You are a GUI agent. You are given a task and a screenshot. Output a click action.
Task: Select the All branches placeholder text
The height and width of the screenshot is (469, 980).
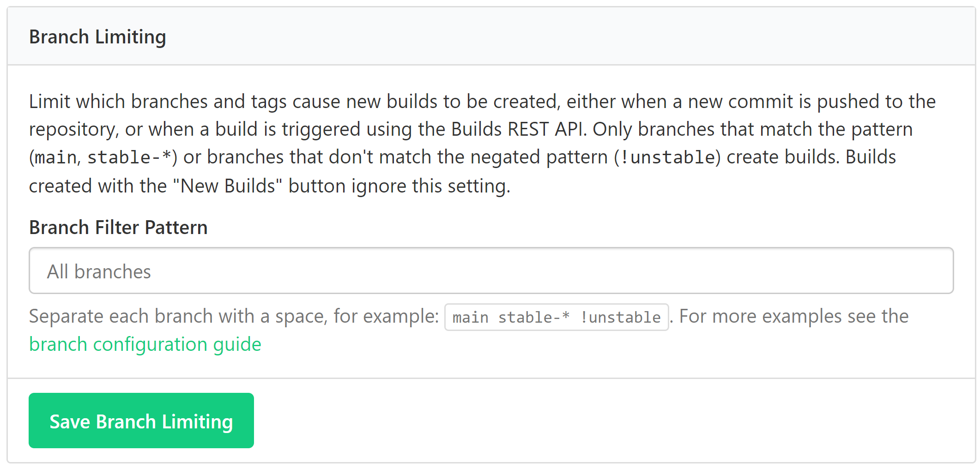coord(98,271)
